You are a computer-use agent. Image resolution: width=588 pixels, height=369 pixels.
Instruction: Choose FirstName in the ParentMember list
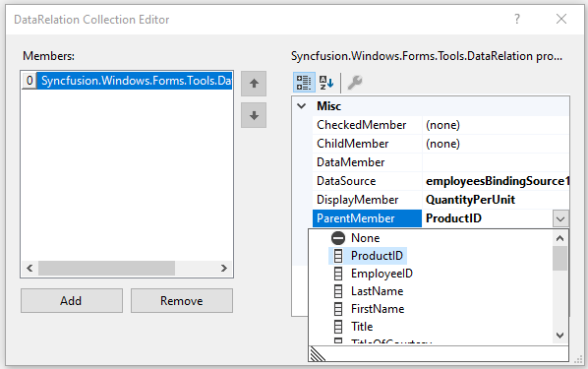coord(378,309)
